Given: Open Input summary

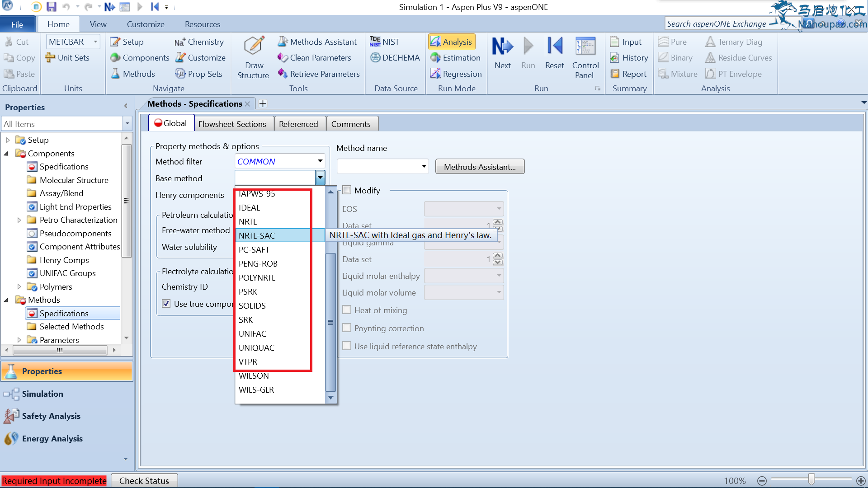Looking at the screenshot, I should [626, 42].
